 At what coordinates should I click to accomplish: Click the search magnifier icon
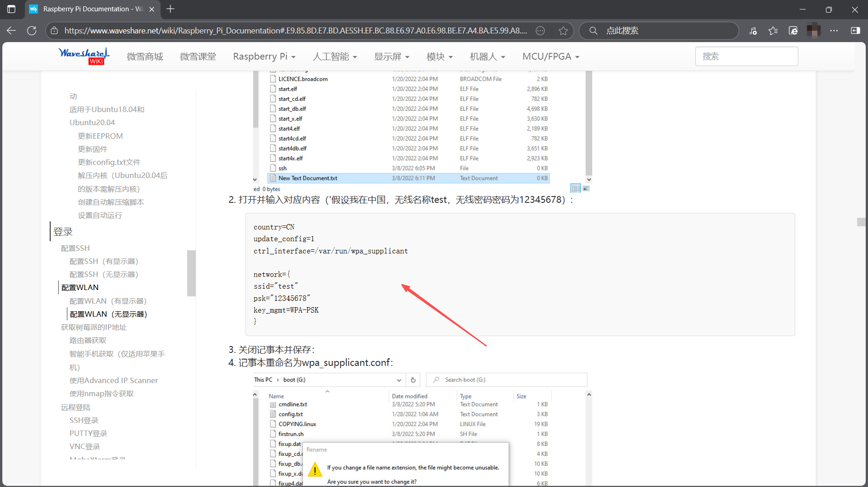[593, 31]
